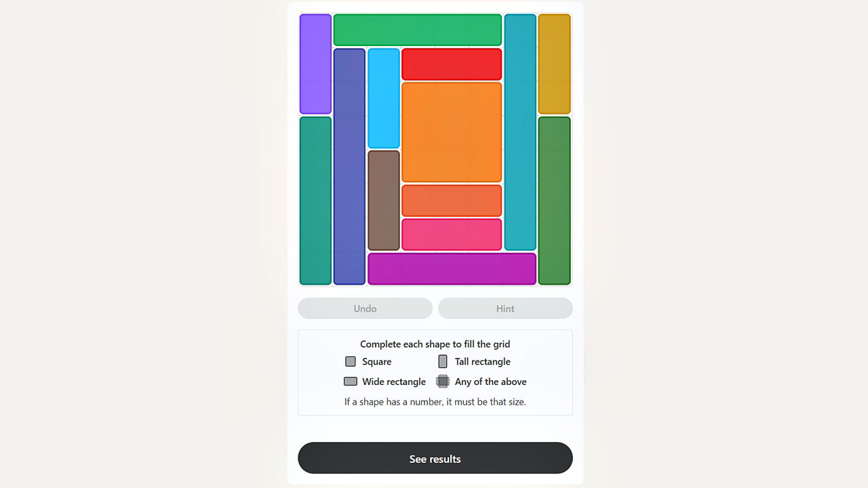Viewport: 868px width, 488px height.
Task: Select the large orange square block
Action: pyautogui.click(x=452, y=132)
